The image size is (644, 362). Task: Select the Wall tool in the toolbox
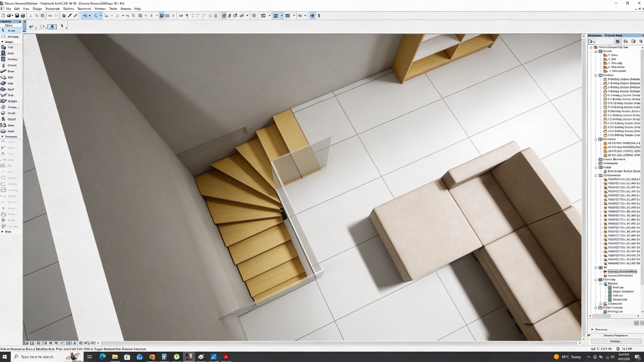(10, 47)
